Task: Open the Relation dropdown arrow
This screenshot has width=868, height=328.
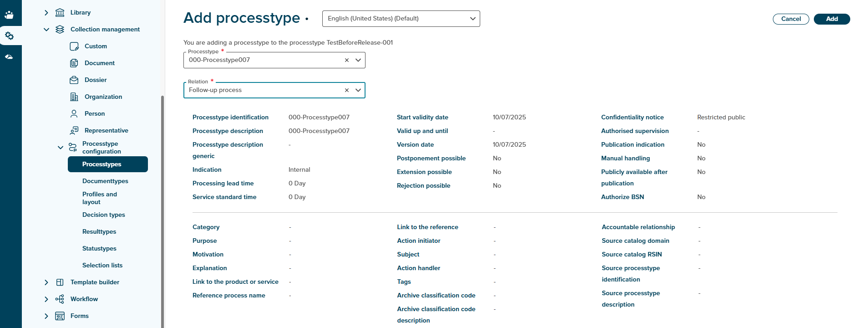Action: [358, 90]
